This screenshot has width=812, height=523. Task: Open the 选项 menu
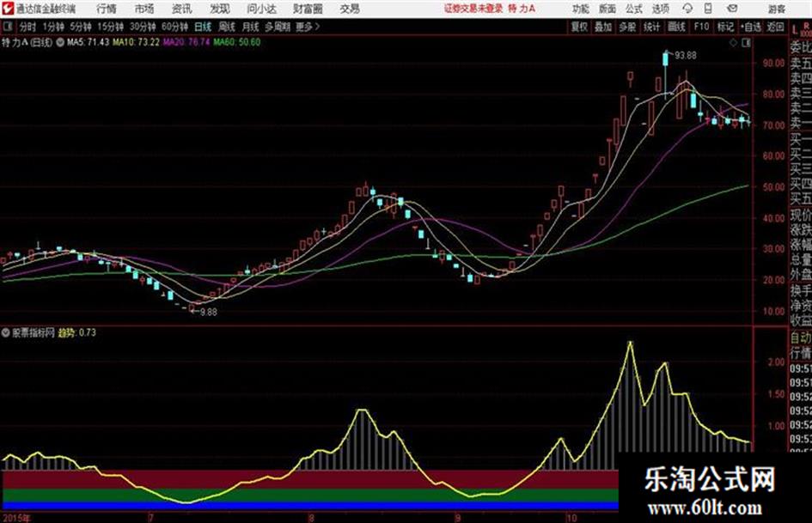click(x=660, y=9)
